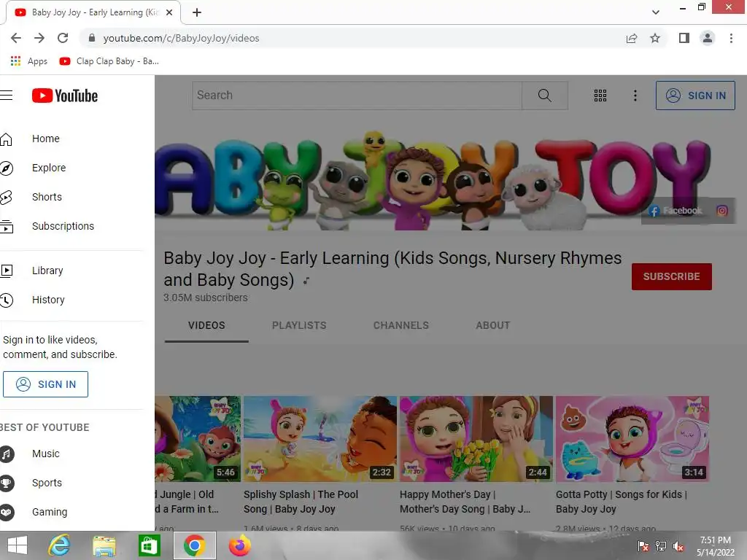The width and height of the screenshot is (747, 560).
Task: Click the header SIGN IN button
Action: click(x=695, y=96)
